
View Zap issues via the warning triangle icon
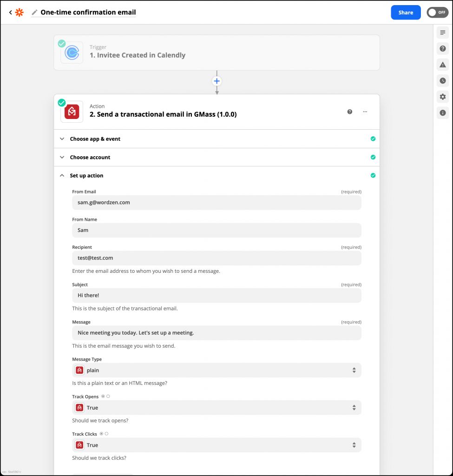[x=442, y=65]
